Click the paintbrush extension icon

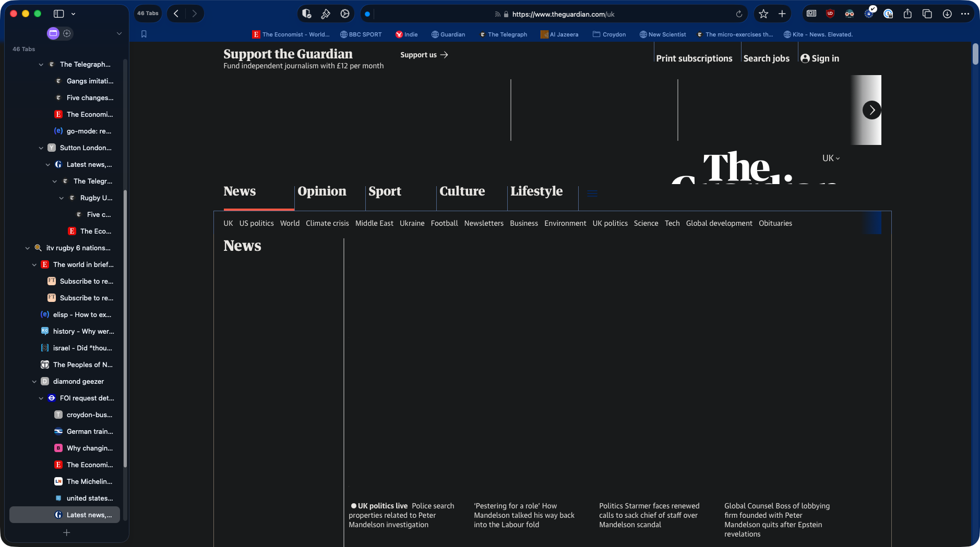[326, 14]
